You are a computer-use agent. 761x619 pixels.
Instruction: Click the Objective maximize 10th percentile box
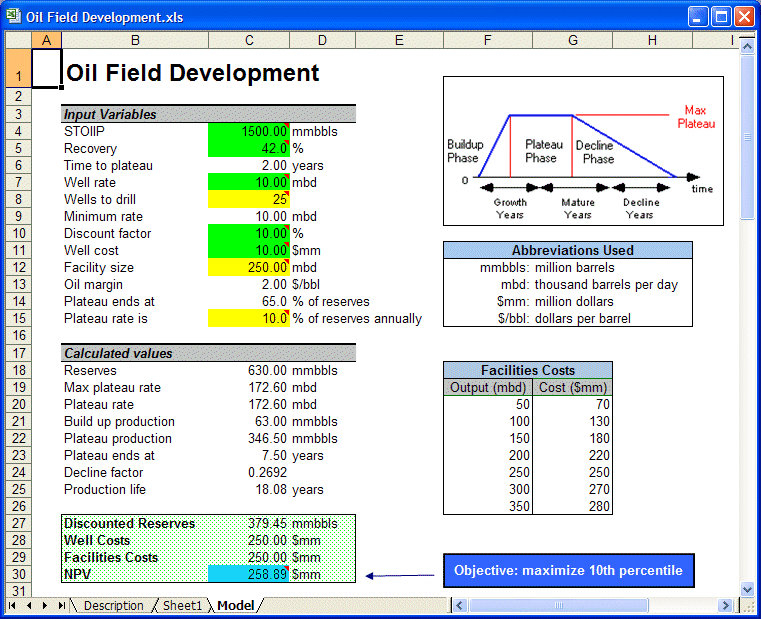(x=568, y=571)
